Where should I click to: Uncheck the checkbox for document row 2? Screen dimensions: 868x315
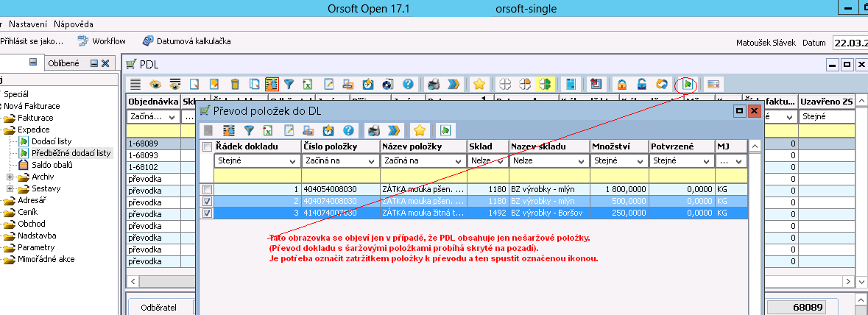pos(208,201)
